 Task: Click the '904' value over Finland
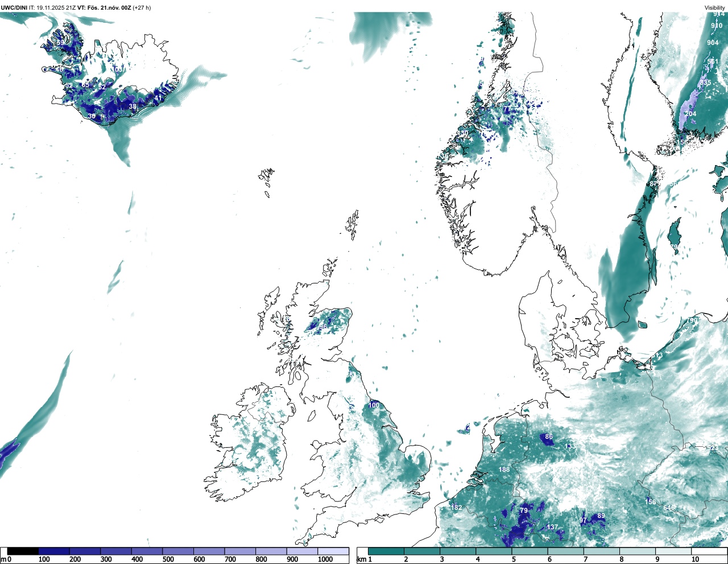(x=713, y=43)
